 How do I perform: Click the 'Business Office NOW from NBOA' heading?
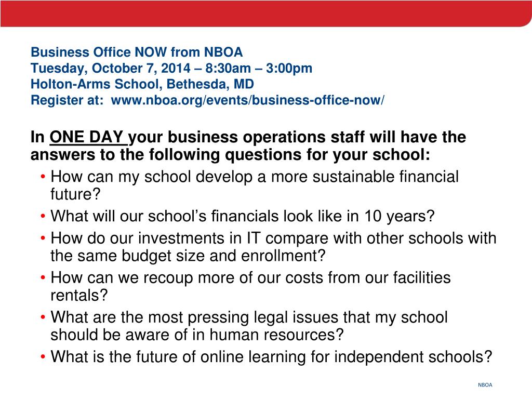pyautogui.click(x=137, y=52)
